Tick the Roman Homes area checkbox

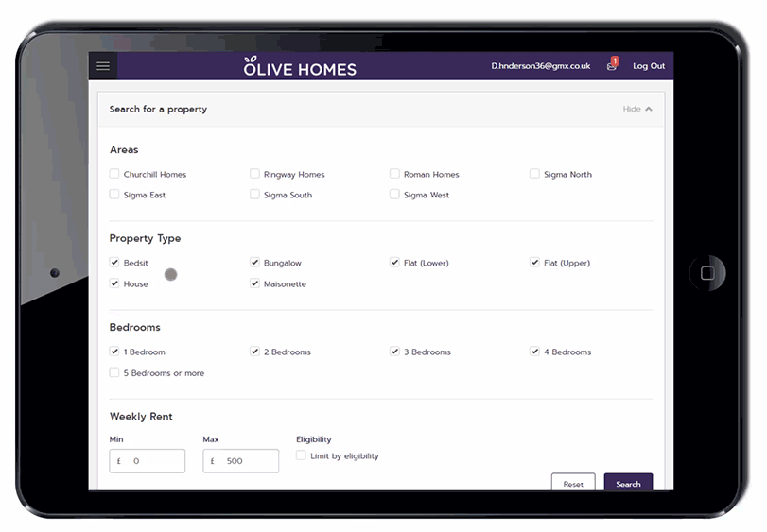tap(394, 174)
